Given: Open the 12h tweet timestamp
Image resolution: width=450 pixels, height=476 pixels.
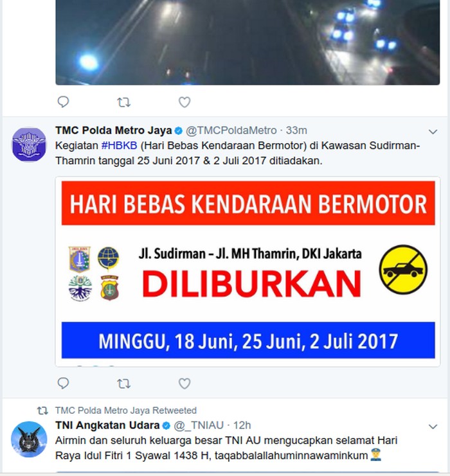Looking at the screenshot, I should (242, 425).
